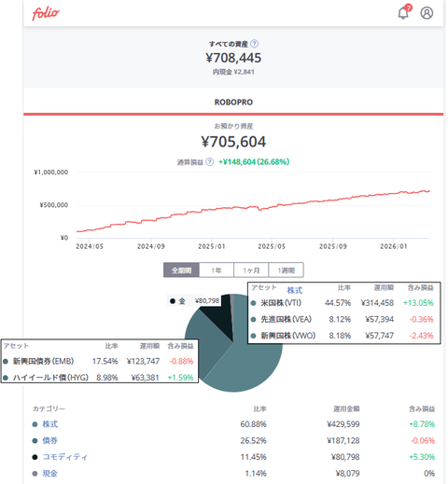Click 債券 category loss -0.06%
The image size is (448, 484).
pyautogui.click(x=423, y=440)
